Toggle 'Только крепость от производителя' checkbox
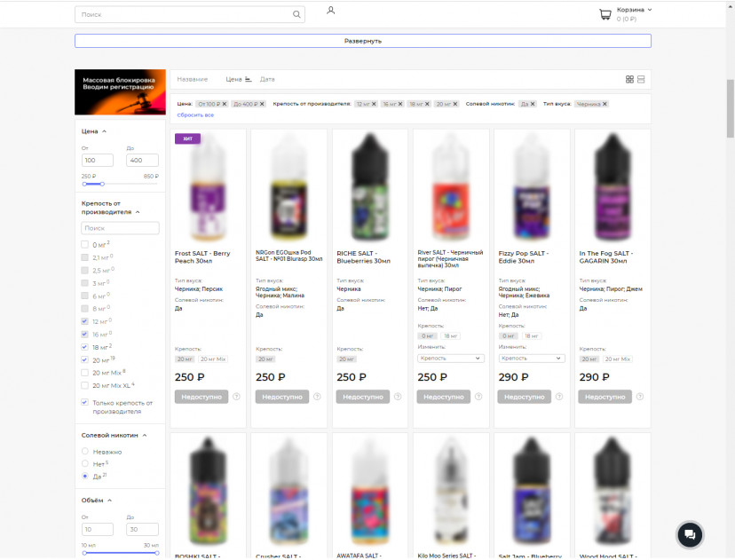The image size is (735, 560). tap(85, 402)
